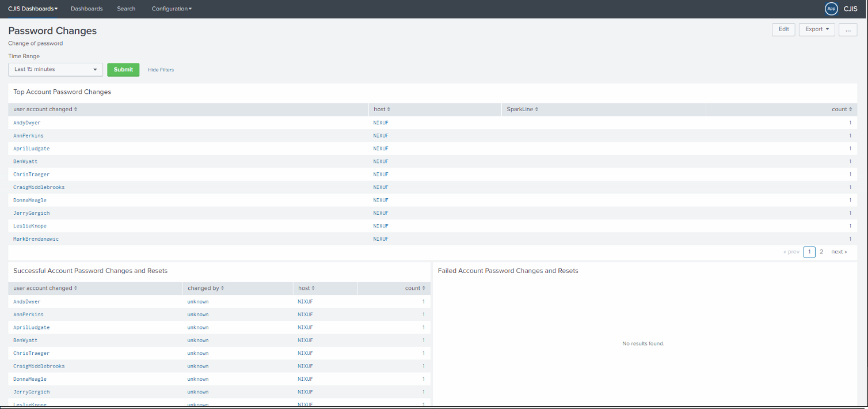Click DonnaMeagle in the successful changes table
This screenshot has width=868, height=409.
(30, 379)
